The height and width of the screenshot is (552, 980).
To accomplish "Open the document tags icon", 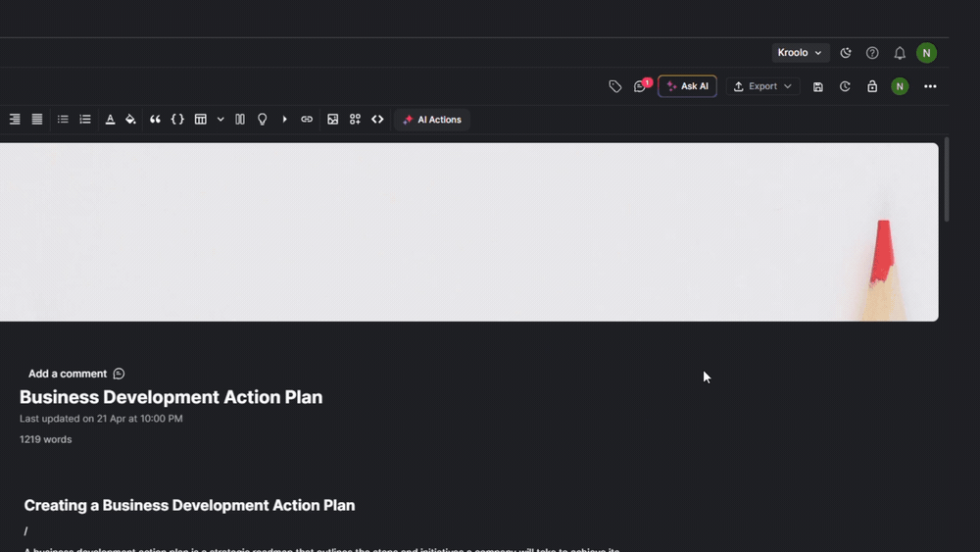I will pyautogui.click(x=615, y=87).
